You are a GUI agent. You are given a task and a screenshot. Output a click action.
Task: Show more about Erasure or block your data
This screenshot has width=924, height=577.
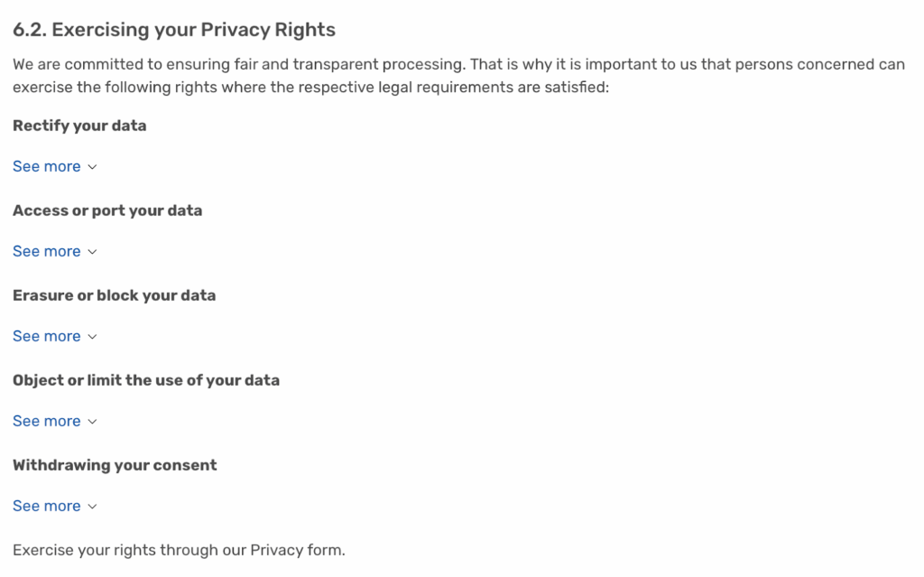coord(47,336)
